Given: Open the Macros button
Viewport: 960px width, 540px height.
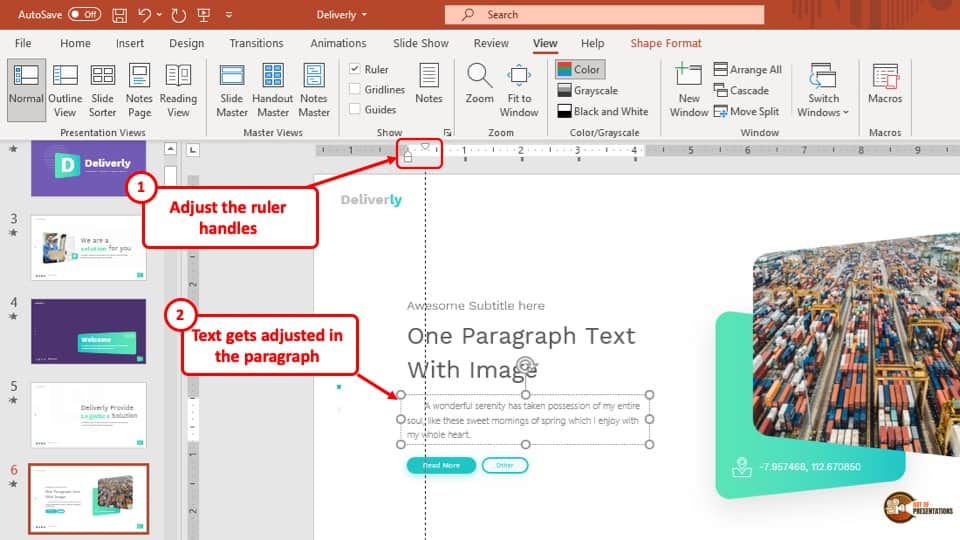Looking at the screenshot, I should pyautogui.click(x=885, y=83).
